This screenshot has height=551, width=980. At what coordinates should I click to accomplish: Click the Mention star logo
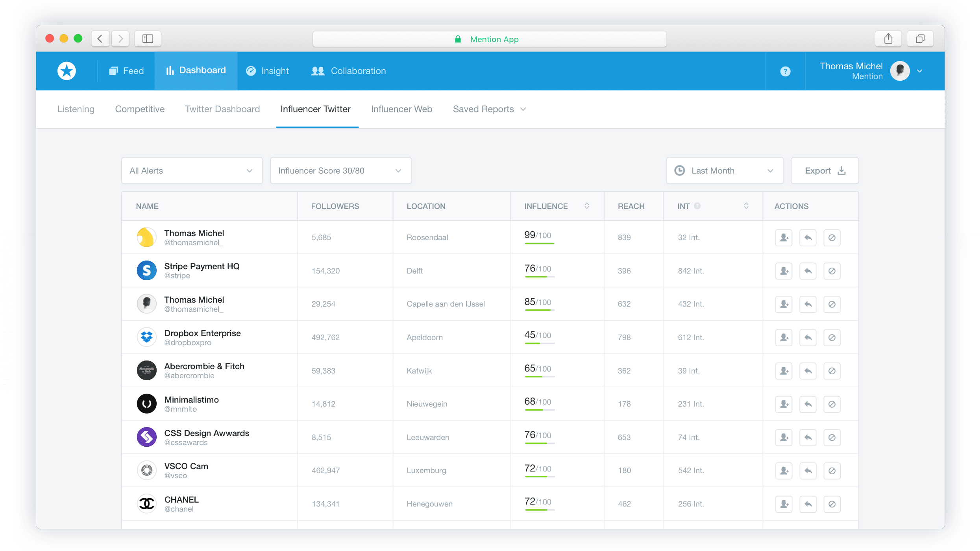[67, 71]
